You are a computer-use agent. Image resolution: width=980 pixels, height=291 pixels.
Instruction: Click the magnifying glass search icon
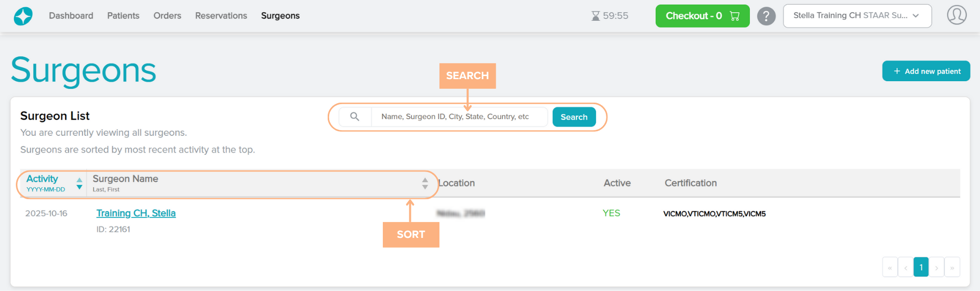[x=355, y=117]
